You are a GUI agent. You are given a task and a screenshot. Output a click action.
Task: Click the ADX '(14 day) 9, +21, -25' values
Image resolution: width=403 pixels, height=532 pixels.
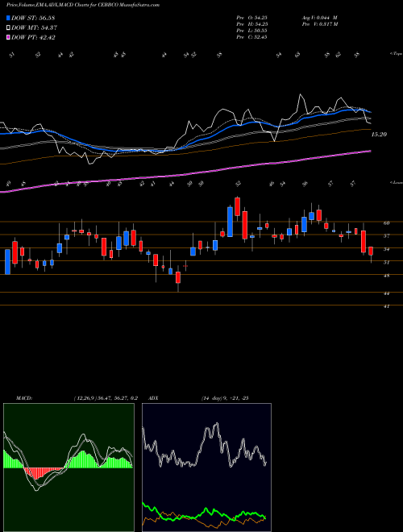tap(225, 398)
